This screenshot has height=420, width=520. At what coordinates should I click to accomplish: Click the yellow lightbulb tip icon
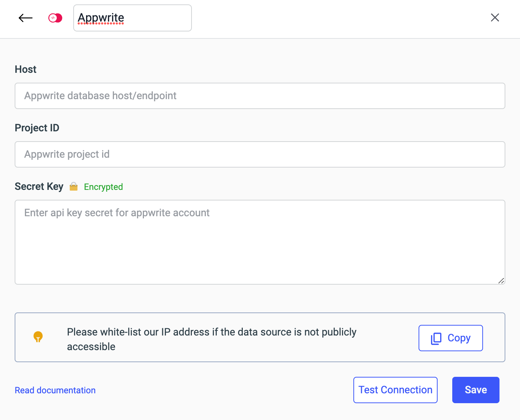[38, 337]
